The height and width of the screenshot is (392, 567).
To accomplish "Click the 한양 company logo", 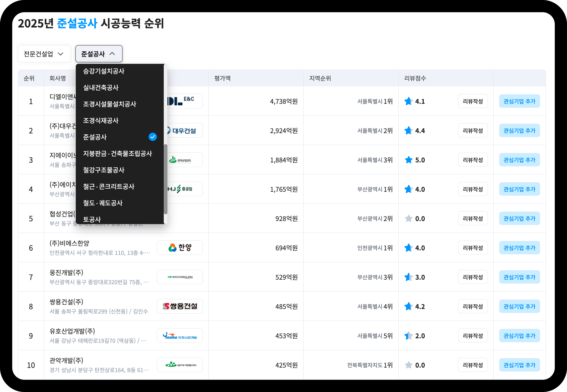I will tap(180, 248).
